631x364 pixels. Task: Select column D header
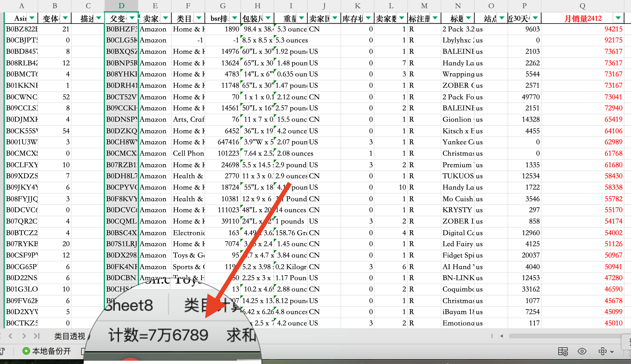point(121,6)
